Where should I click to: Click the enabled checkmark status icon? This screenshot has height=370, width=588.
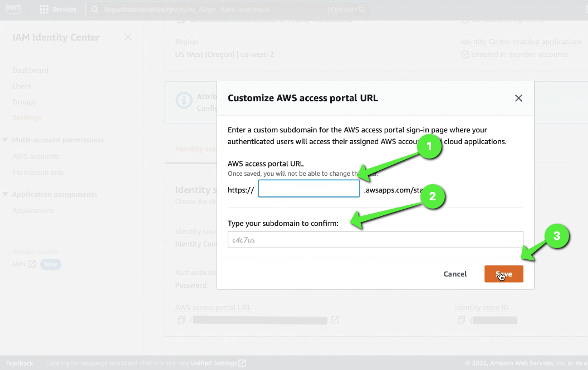(465, 55)
